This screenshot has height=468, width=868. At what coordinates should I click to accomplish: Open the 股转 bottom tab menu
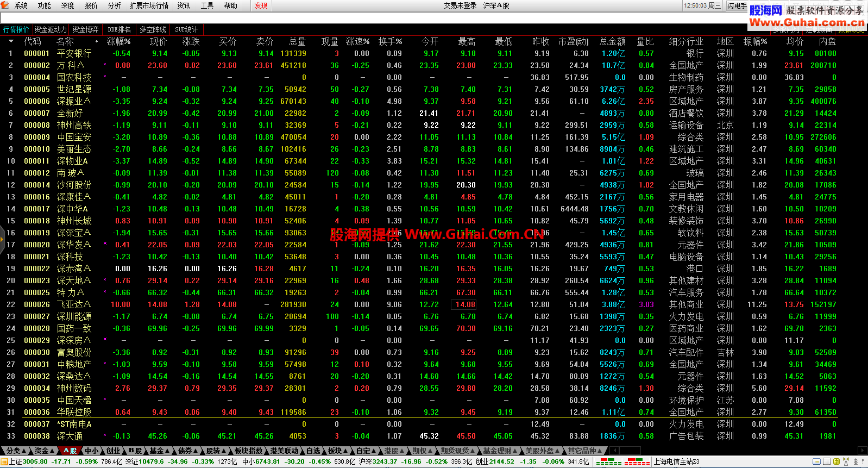coord(216,451)
